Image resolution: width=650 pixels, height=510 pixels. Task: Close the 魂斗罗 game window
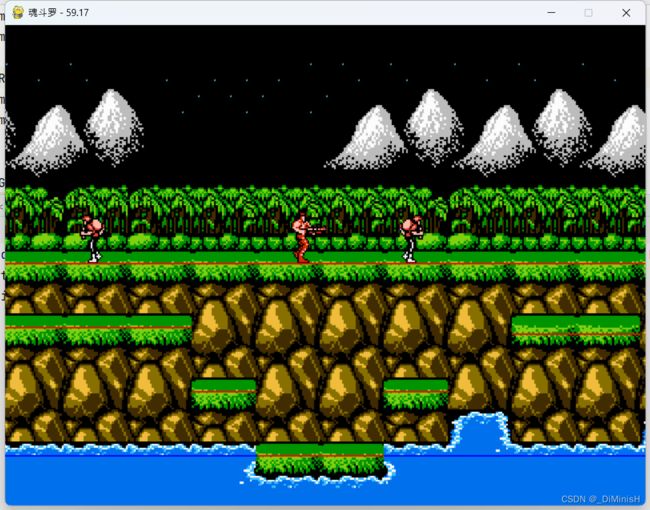[x=626, y=12]
